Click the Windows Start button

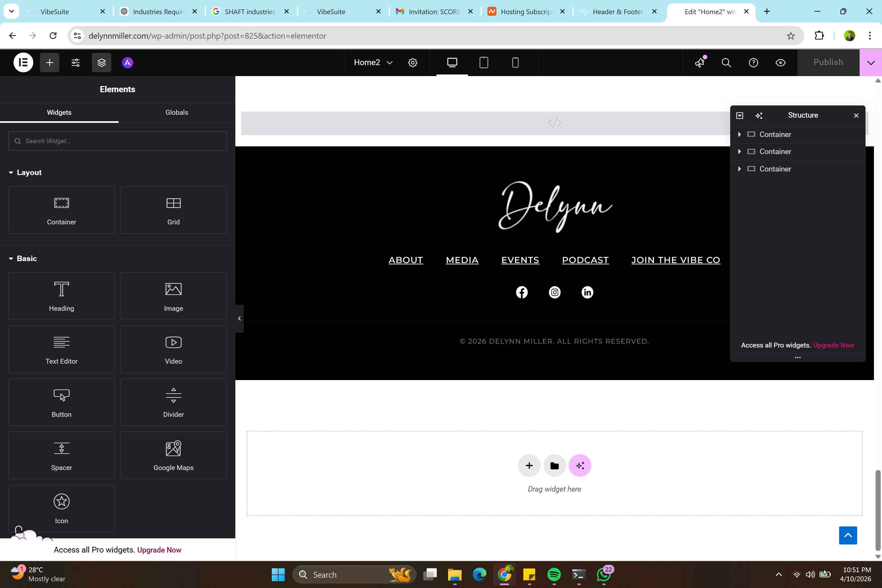click(x=278, y=574)
